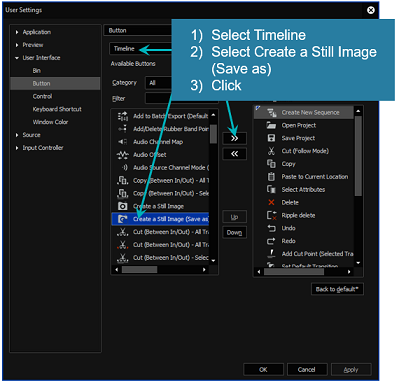Click the red Delete X icon

click(x=271, y=202)
